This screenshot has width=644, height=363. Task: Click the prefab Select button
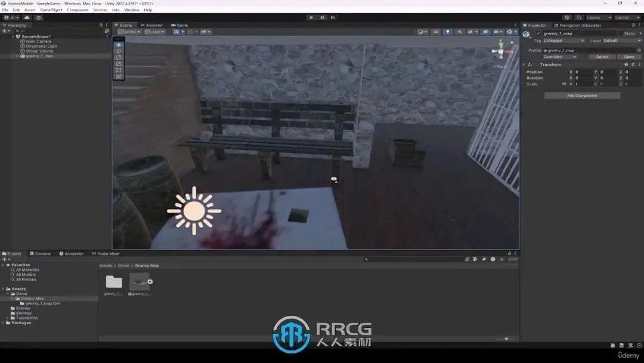point(602,57)
